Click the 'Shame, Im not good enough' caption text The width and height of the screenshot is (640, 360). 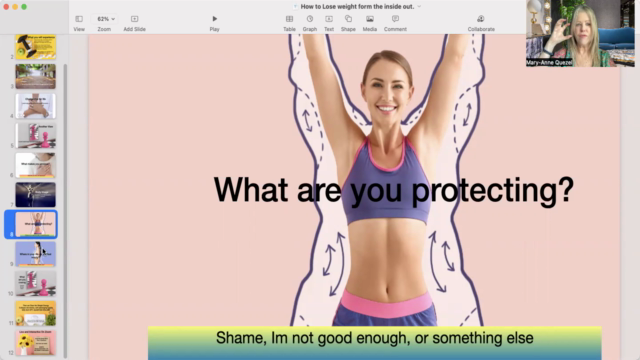(x=375, y=338)
